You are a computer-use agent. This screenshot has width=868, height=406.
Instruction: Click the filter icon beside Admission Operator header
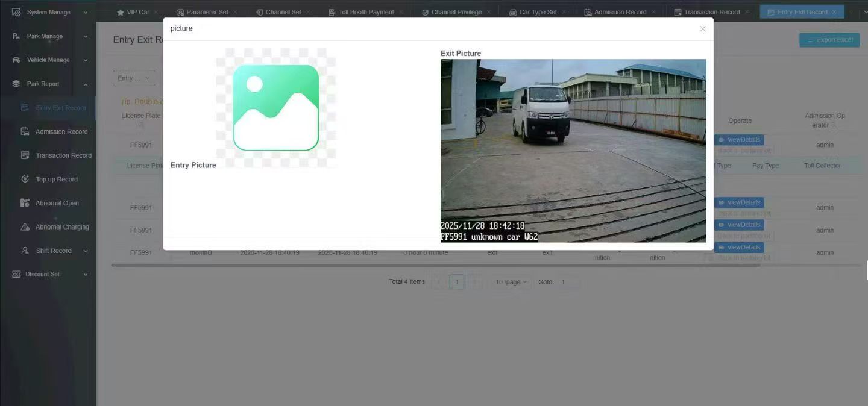point(834,125)
